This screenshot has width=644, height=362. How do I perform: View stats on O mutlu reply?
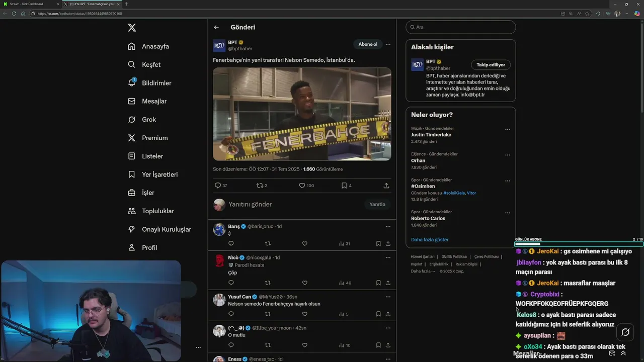coord(345,345)
